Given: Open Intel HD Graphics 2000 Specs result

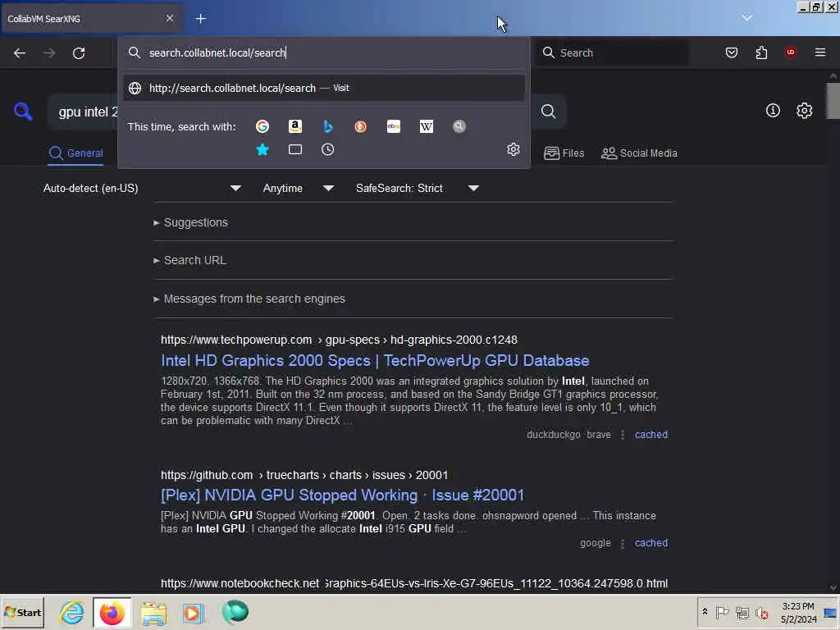Looking at the screenshot, I should coord(375,361).
